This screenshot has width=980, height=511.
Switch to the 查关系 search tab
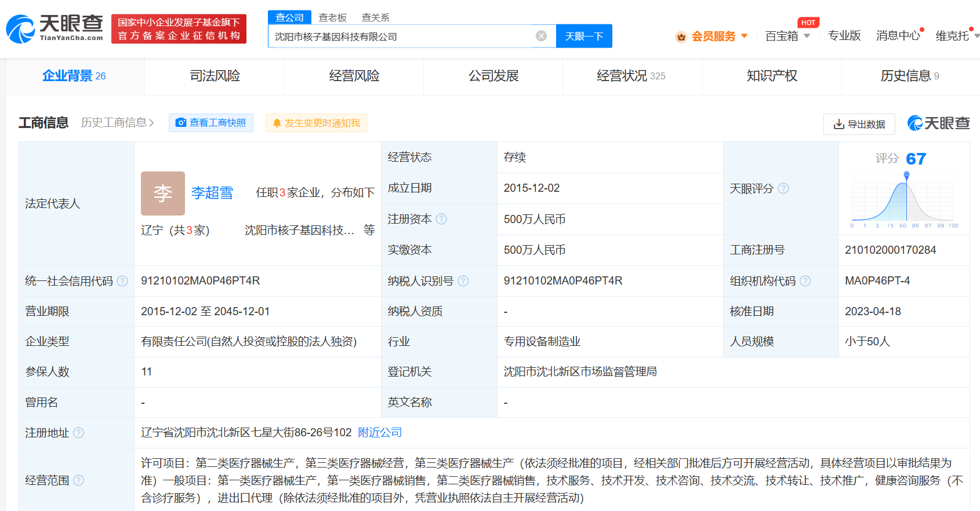tap(376, 17)
